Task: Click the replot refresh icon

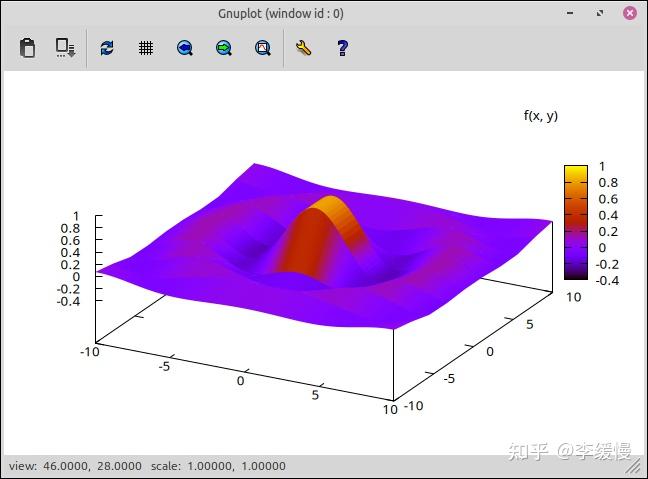Action: (x=107, y=48)
